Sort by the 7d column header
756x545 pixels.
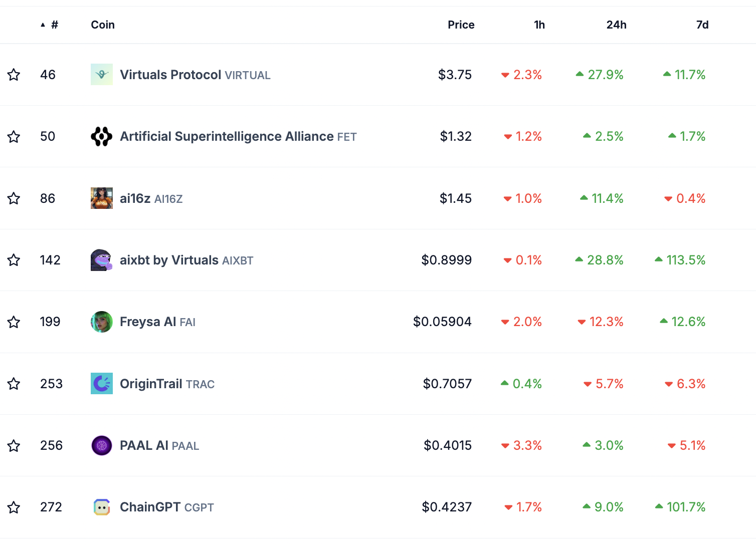[702, 25]
